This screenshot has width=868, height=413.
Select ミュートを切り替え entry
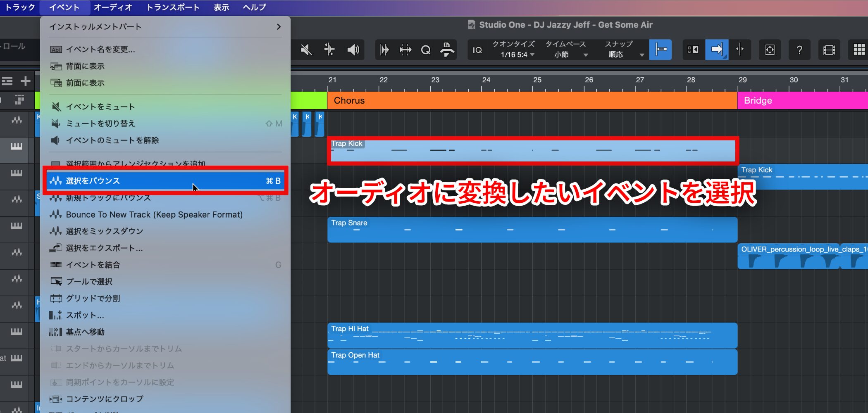(165, 123)
